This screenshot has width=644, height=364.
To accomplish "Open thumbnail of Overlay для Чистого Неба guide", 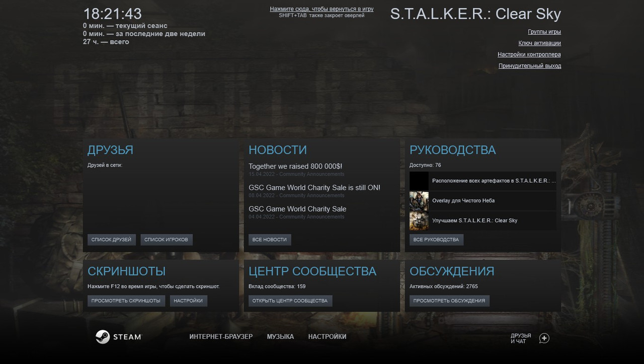I will tap(419, 201).
